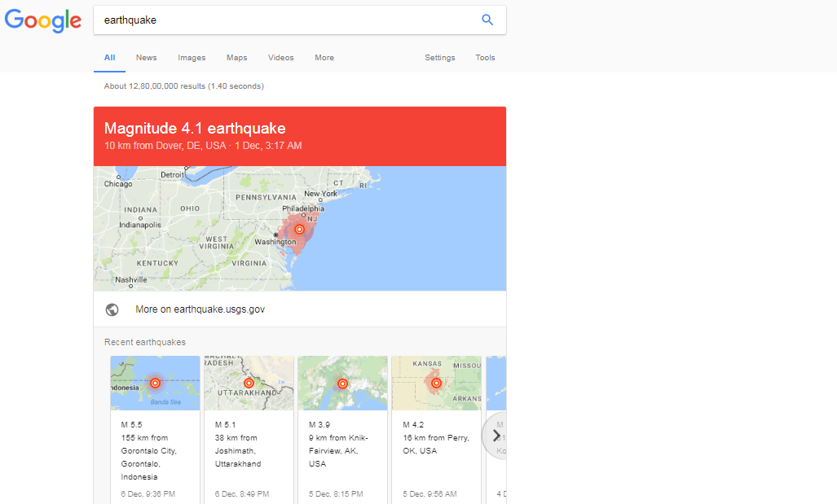Image resolution: width=837 pixels, height=504 pixels.
Task: Open the M 3.9 Knik-Fairview earthquake card
Action: click(x=342, y=430)
